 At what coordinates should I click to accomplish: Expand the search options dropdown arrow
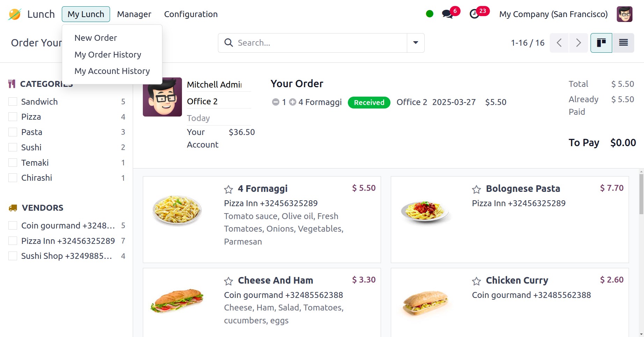point(416,43)
